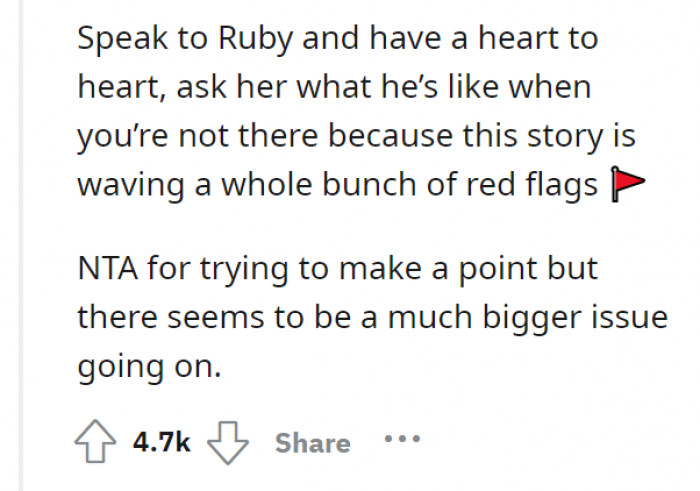The width and height of the screenshot is (700, 491).
Task: Click the 4.7k vote score
Action: coord(161,442)
